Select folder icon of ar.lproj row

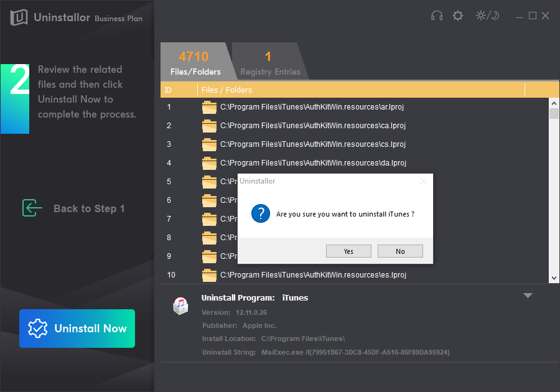click(209, 107)
